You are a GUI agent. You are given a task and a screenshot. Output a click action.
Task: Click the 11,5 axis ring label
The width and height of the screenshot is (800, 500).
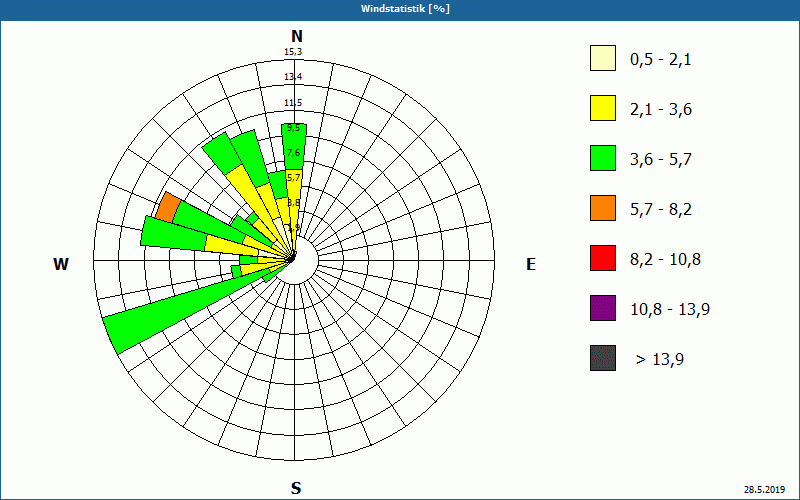pos(293,103)
